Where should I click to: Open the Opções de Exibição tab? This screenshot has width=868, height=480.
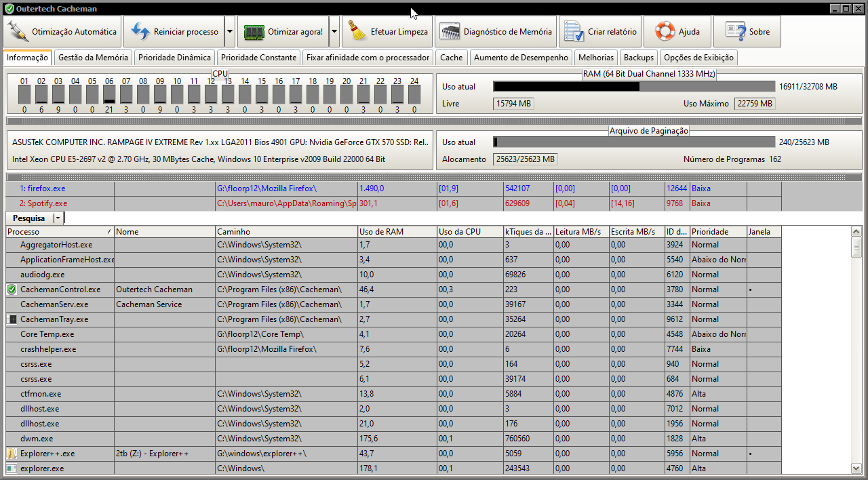pos(698,58)
